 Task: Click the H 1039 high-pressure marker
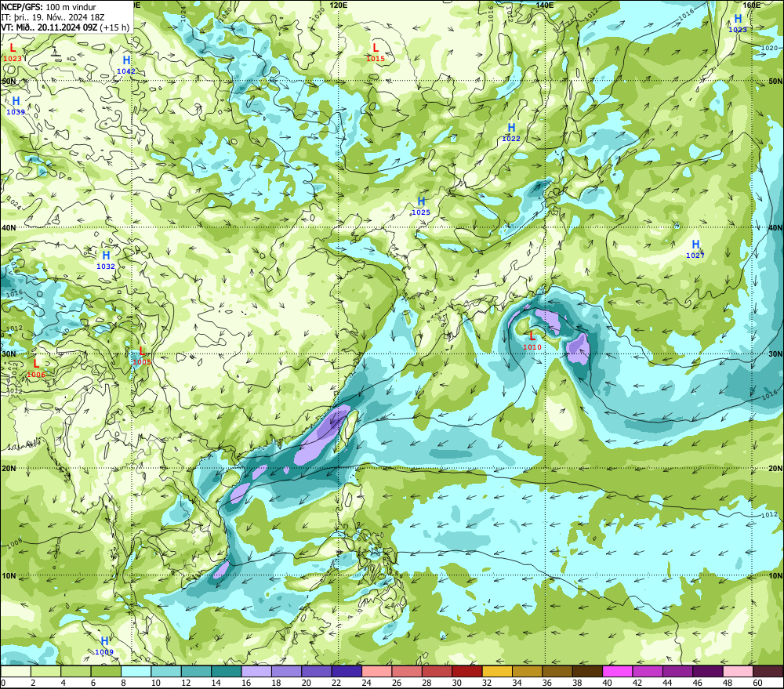(x=16, y=106)
